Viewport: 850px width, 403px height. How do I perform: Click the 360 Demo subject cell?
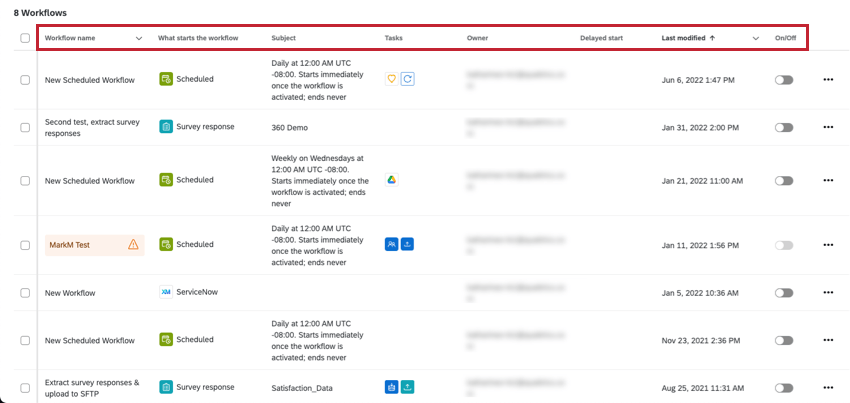[x=289, y=127]
